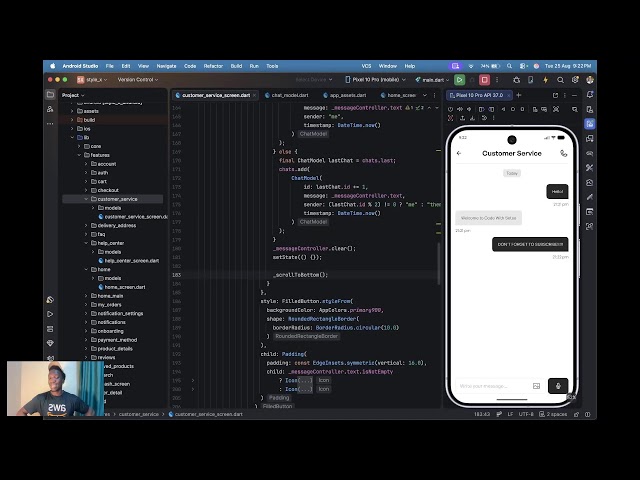
Task: Open IDE settings gear in toolbar
Action: point(575,80)
